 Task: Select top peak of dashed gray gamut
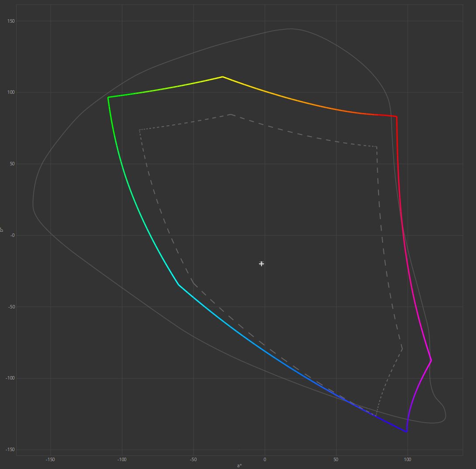click(231, 115)
